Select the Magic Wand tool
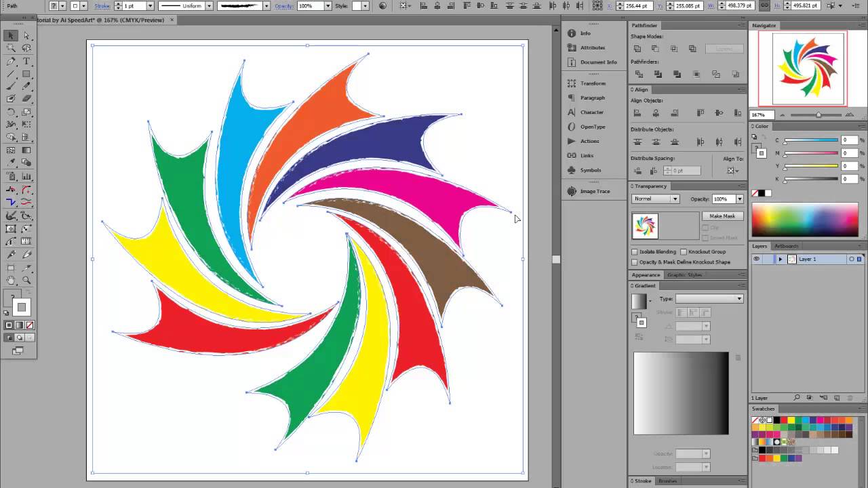868x488 pixels. click(11, 48)
